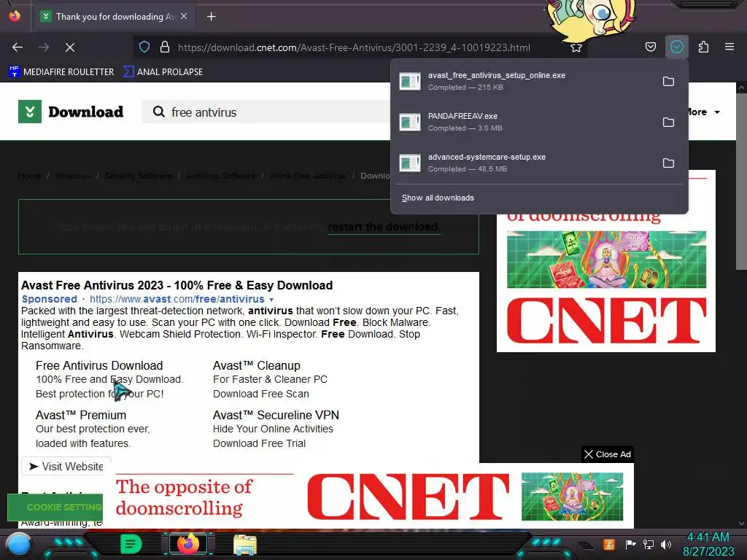Open the PANDAFREEAV.exe download entry
Image resolution: width=747 pixels, height=560 pixels.
524,122
